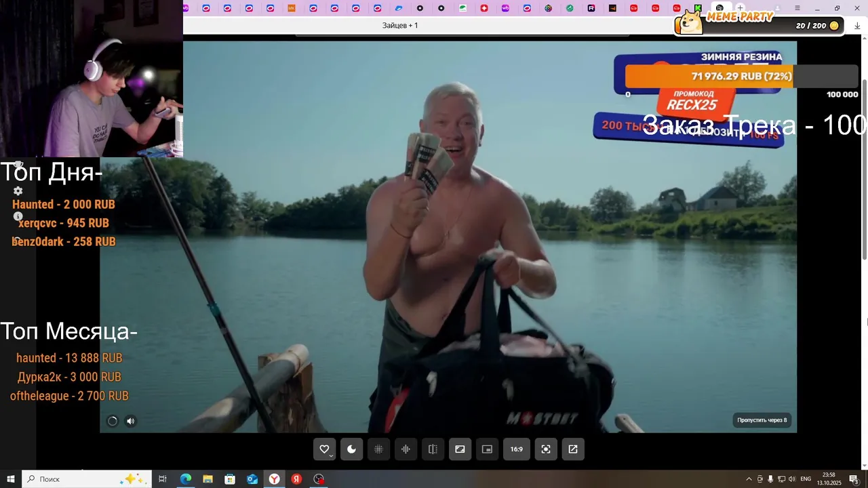Screen dimensions: 868x488
Task: Toggle the dotted grid overlay button
Action: (x=378, y=449)
